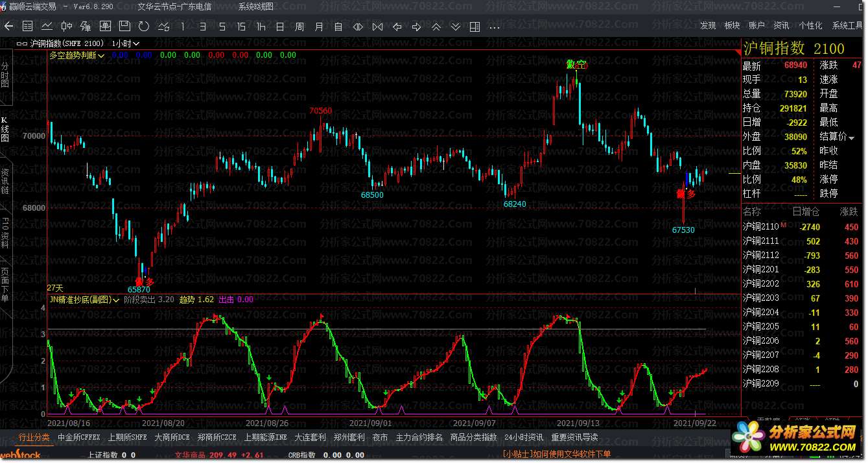Sort by the 涨跌 column header
Viewport: 868px width, 463px height.
tap(849, 212)
